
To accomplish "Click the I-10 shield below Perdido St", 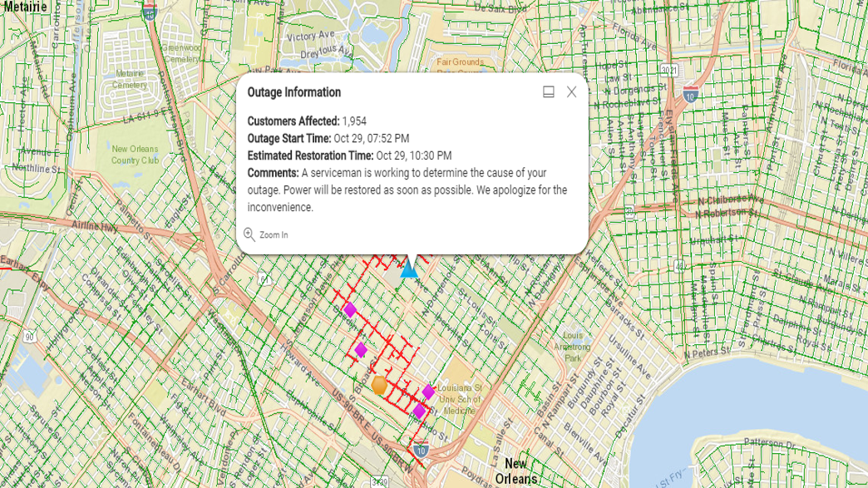I will [421, 450].
